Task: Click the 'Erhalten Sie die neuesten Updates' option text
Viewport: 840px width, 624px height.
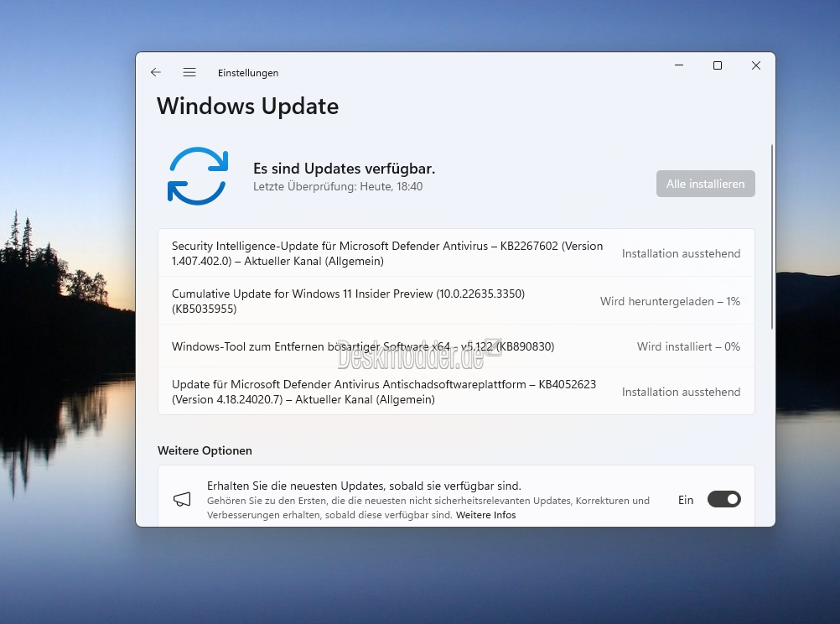Action: [x=364, y=486]
